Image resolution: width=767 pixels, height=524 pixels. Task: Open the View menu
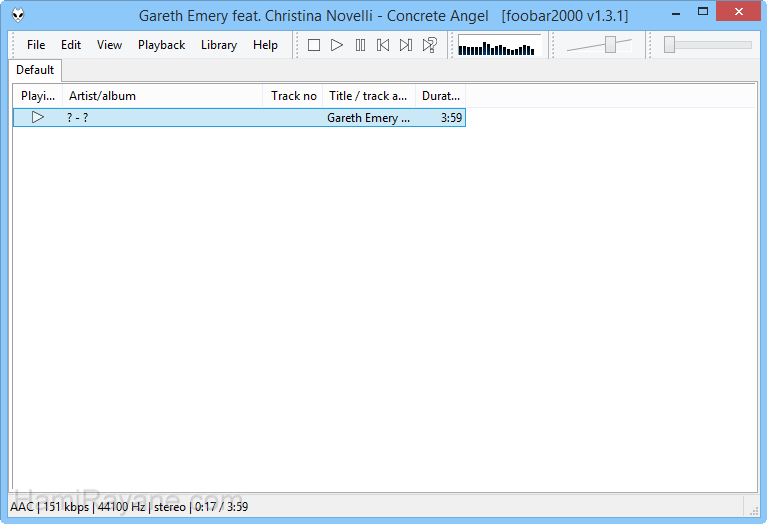point(109,45)
